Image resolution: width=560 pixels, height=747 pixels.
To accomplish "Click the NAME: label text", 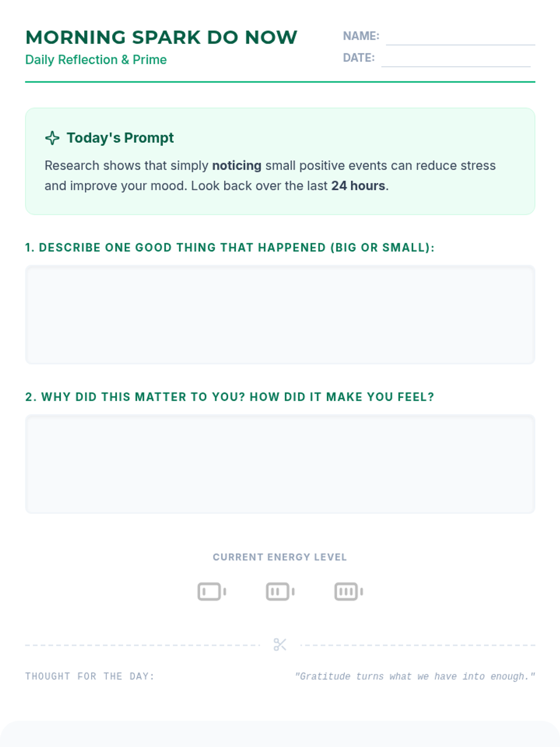I will 361,36.
